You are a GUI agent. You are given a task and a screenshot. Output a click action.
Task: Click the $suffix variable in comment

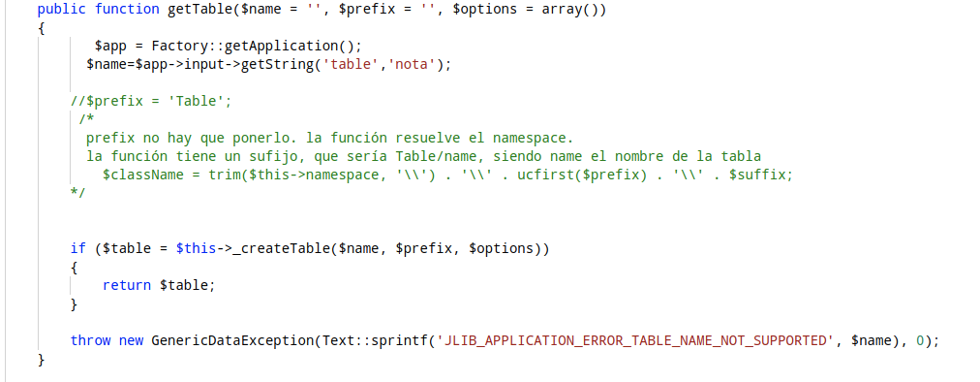[757, 175]
